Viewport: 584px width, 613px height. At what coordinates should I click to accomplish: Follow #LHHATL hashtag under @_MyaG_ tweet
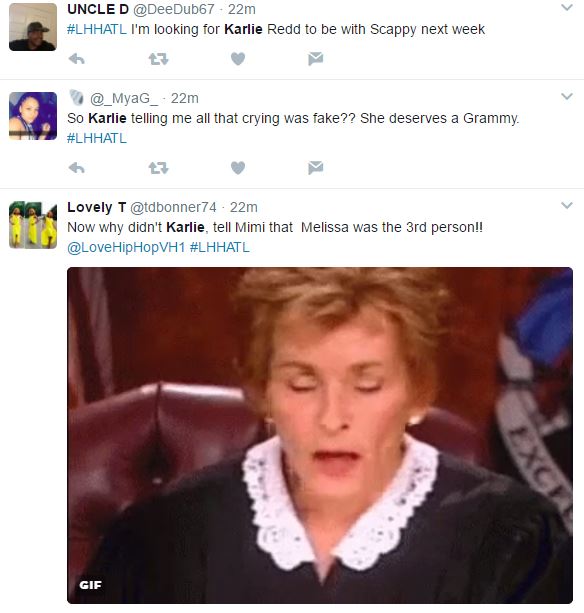coord(97,138)
